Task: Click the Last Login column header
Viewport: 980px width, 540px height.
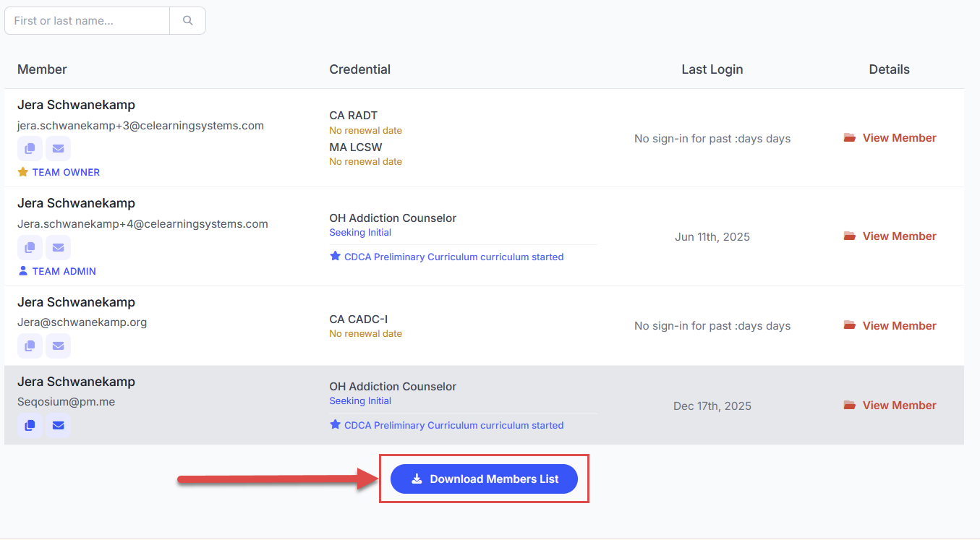Action: point(712,69)
